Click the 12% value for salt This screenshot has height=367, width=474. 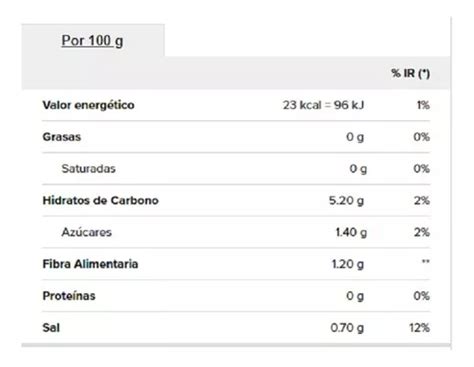[x=419, y=328]
